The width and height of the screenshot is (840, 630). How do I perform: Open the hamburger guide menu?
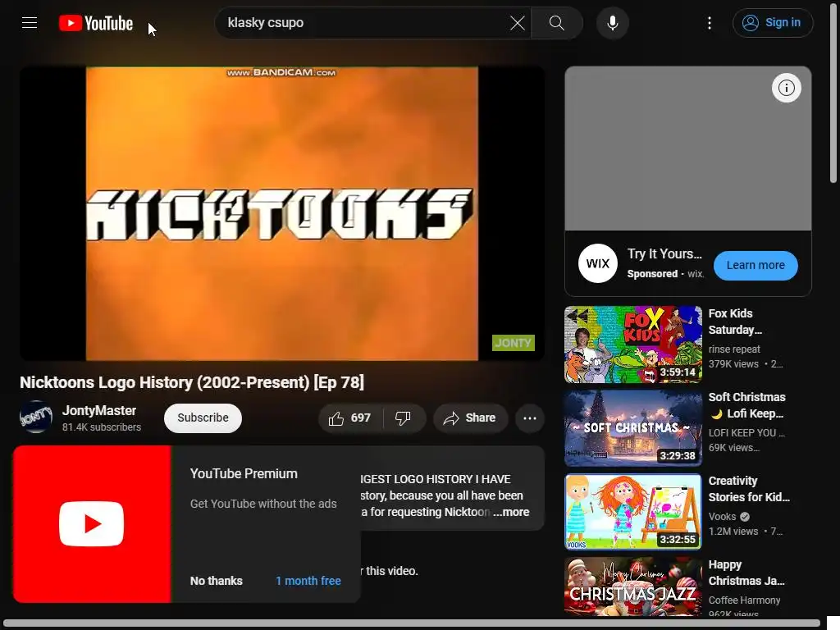pyautogui.click(x=30, y=22)
